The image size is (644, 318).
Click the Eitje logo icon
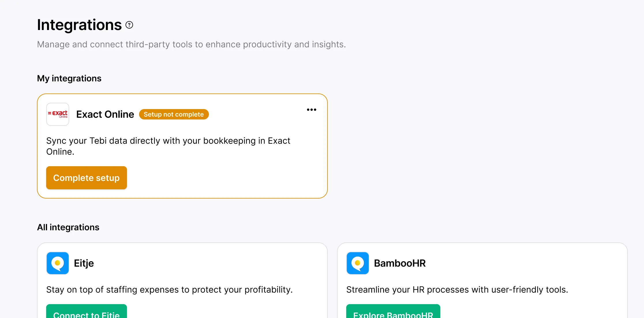(x=58, y=263)
